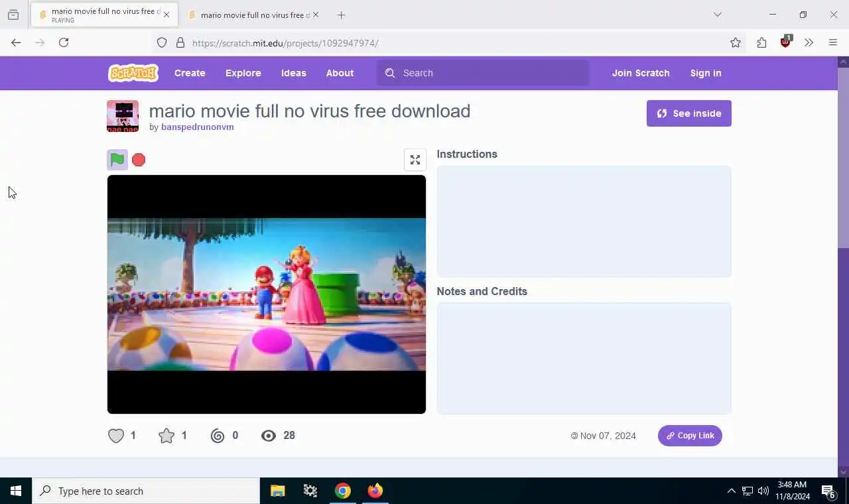Screen dimensions: 849x504
Task: Focus the Scratch search field
Action: (x=483, y=73)
